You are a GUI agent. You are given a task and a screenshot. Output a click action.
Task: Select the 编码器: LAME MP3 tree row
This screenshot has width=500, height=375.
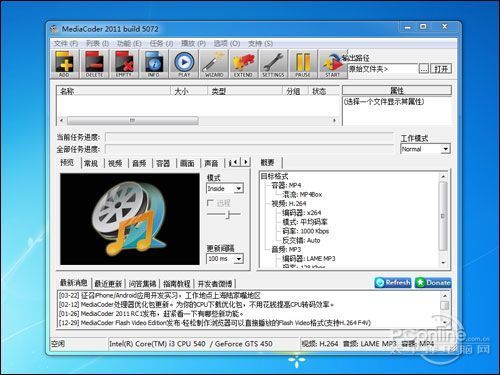tap(309, 258)
